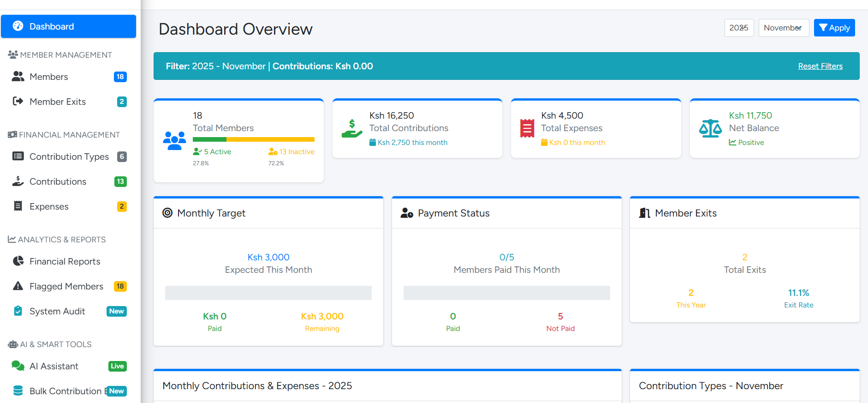Click the Financial Reports pie chart icon
This screenshot has height=403, width=868.
tap(18, 261)
